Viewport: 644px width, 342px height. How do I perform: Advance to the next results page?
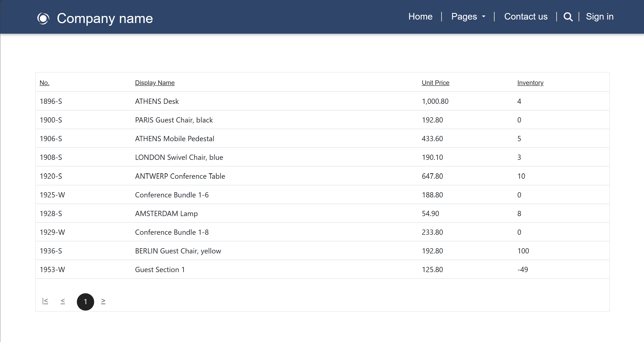pyautogui.click(x=103, y=301)
